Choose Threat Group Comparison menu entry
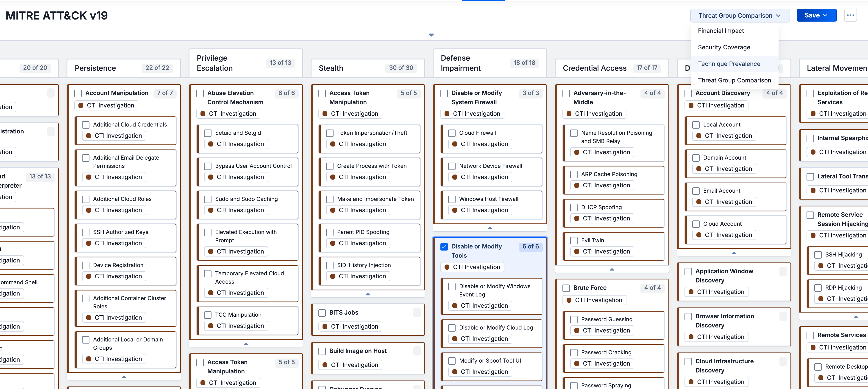This screenshot has height=389, width=868. point(734,80)
